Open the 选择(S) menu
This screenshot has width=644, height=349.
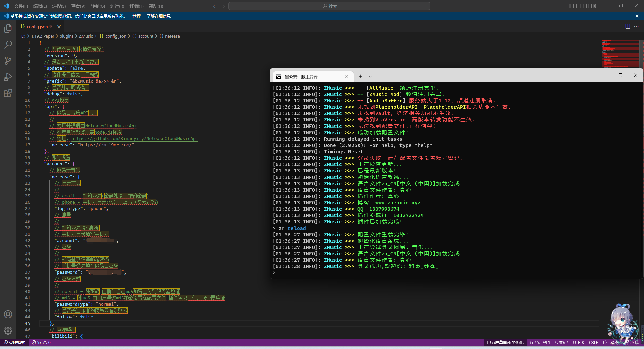(59, 6)
